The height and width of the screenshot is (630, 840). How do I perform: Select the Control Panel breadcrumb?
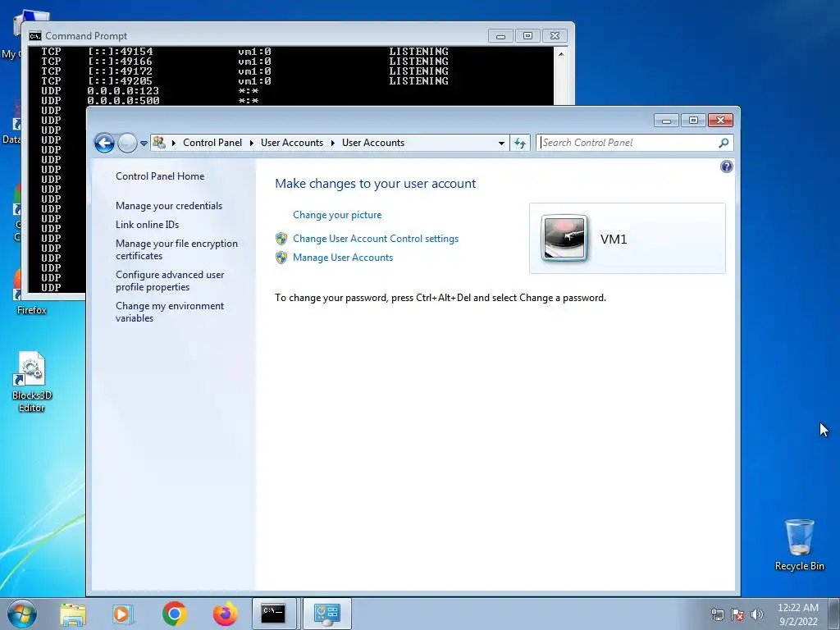[x=212, y=143]
